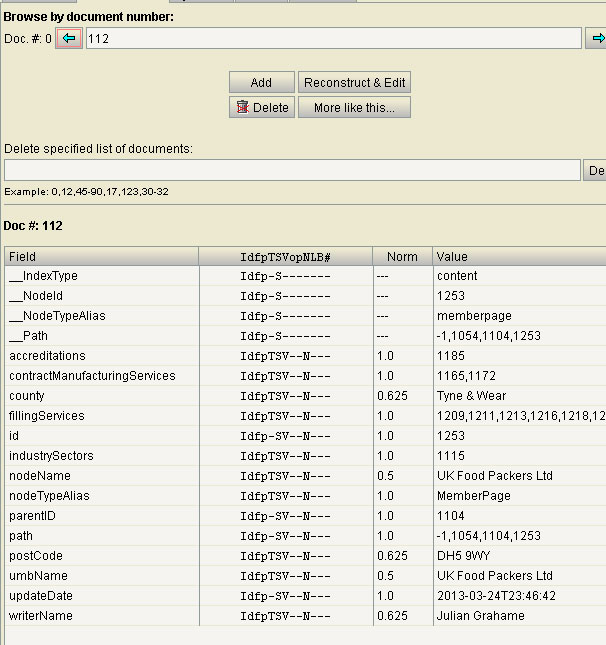Select the fillingServices field name
This screenshot has width=606, height=645.
(x=46, y=416)
